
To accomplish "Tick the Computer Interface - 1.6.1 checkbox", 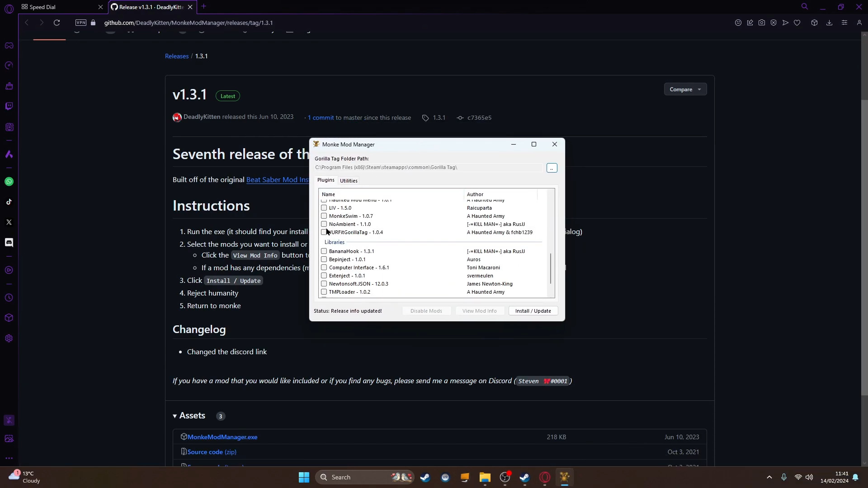I will 324,267.
